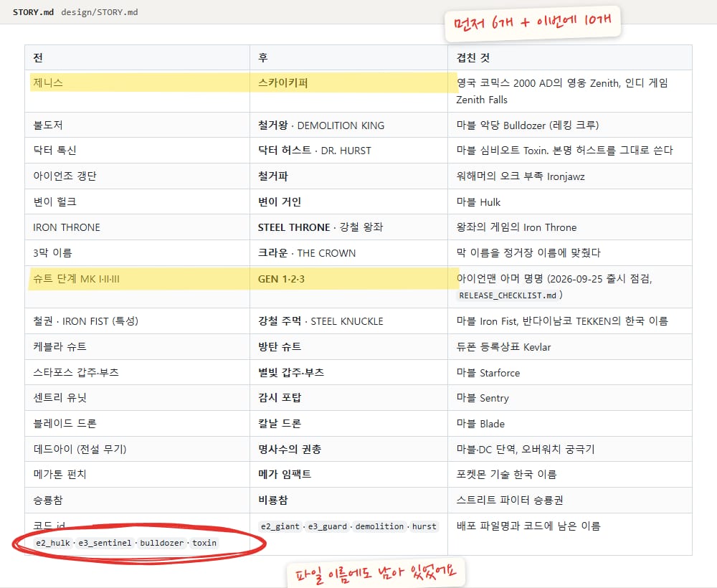The image size is (717, 588).
Task: Click the 철거왕 · DEMOLITION KING cell
Action: (348, 125)
